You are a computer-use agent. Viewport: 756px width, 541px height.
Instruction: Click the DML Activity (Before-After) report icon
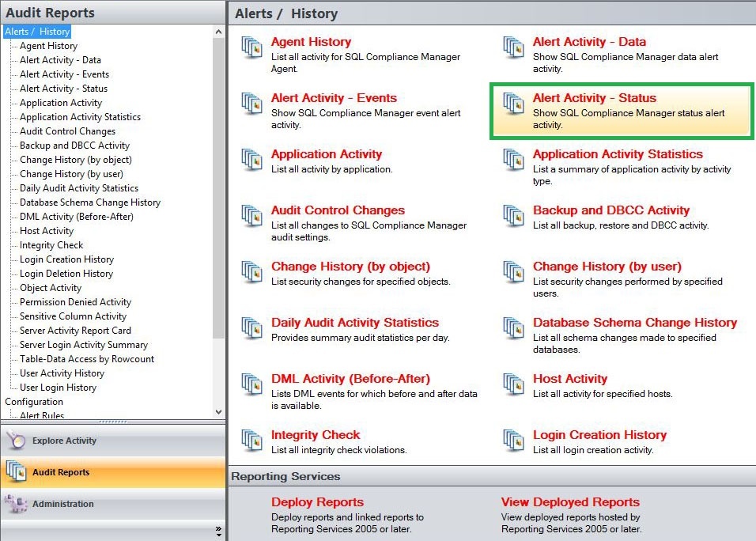point(251,384)
